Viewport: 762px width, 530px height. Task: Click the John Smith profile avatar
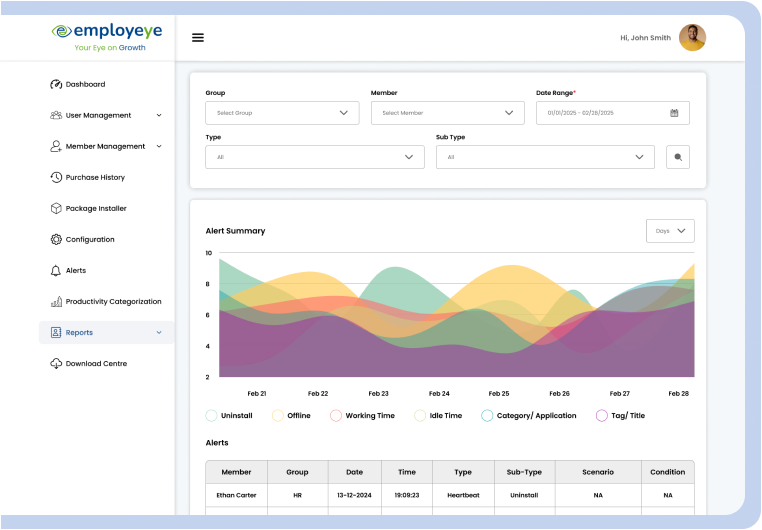point(692,38)
